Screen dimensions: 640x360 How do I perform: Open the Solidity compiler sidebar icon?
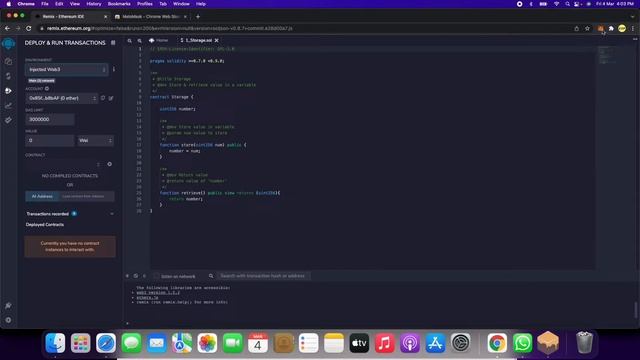coord(8,76)
